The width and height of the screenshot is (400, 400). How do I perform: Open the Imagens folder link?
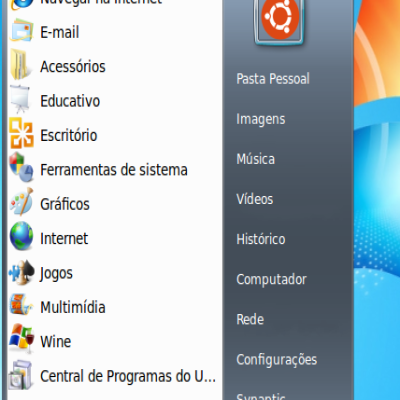pyautogui.click(x=261, y=119)
